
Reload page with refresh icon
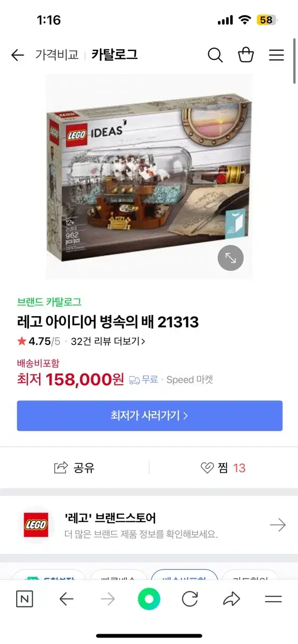(x=190, y=599)
